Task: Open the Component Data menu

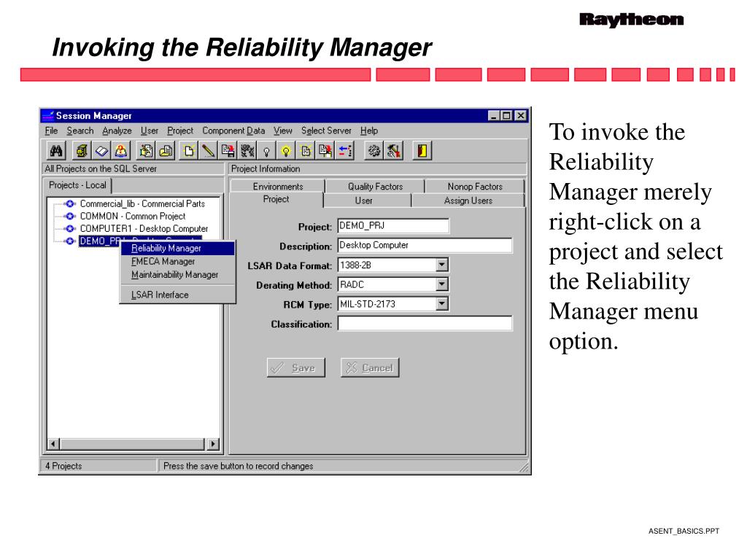Action: 233,131
